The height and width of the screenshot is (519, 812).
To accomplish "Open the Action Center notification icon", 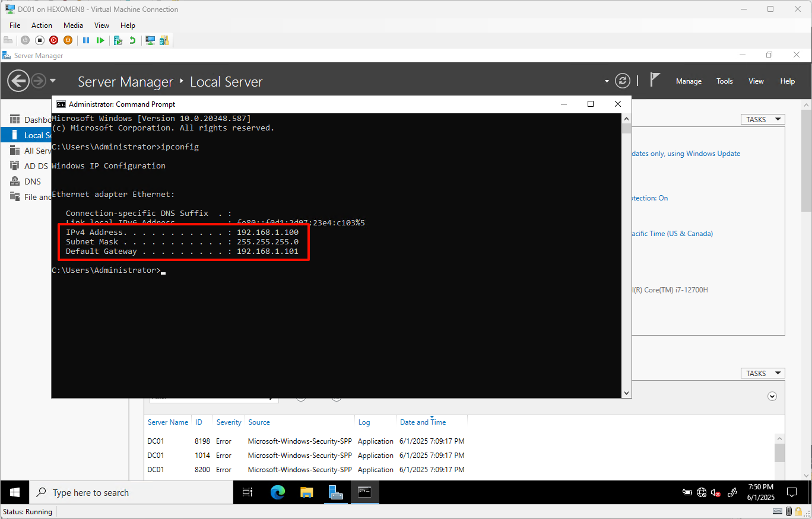I will tap(791, 492).
